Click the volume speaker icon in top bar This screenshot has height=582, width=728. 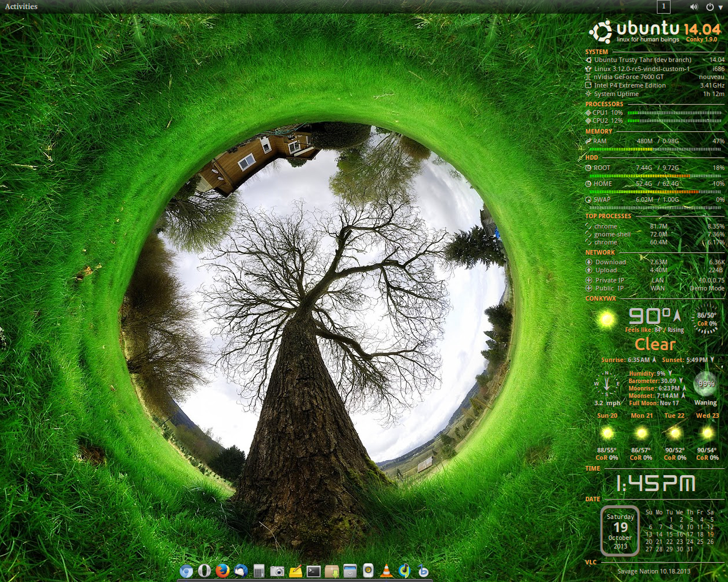click(694, 7)
